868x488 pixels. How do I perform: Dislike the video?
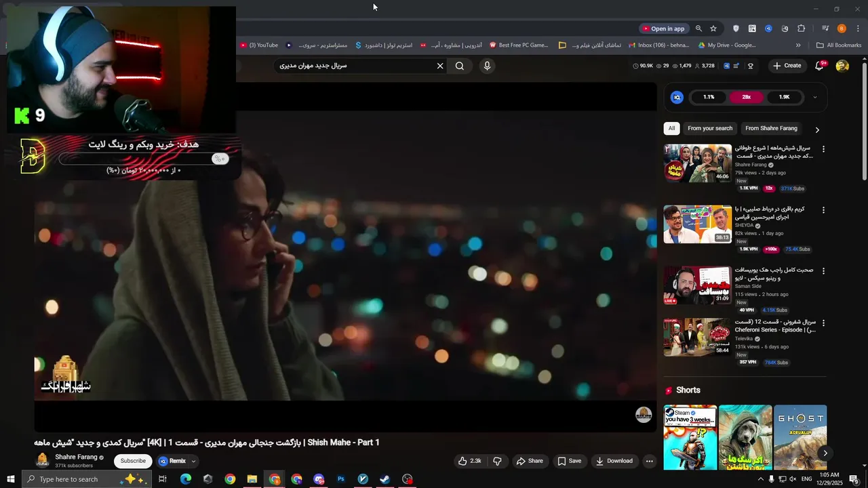click(x=497, y=461)
